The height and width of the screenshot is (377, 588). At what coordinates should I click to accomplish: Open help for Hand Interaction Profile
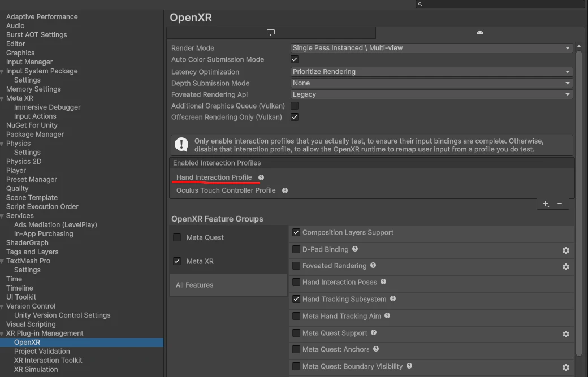[x=261, y=177]
